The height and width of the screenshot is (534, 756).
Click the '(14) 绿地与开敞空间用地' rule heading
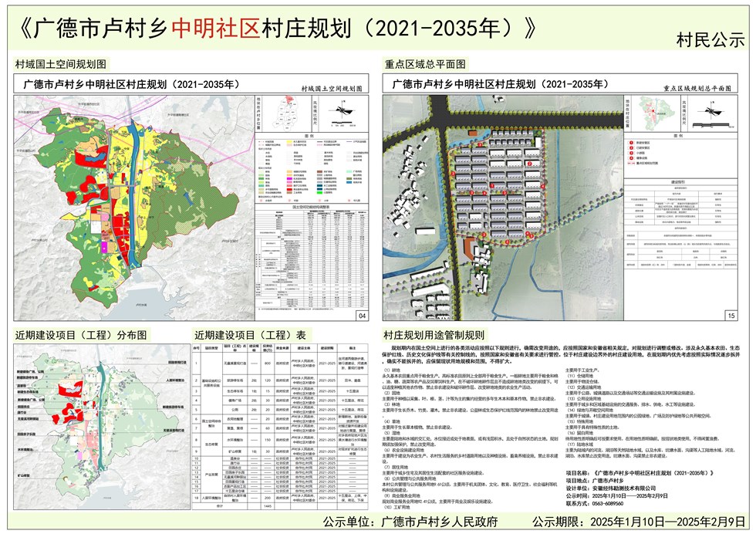click(589, 411)
